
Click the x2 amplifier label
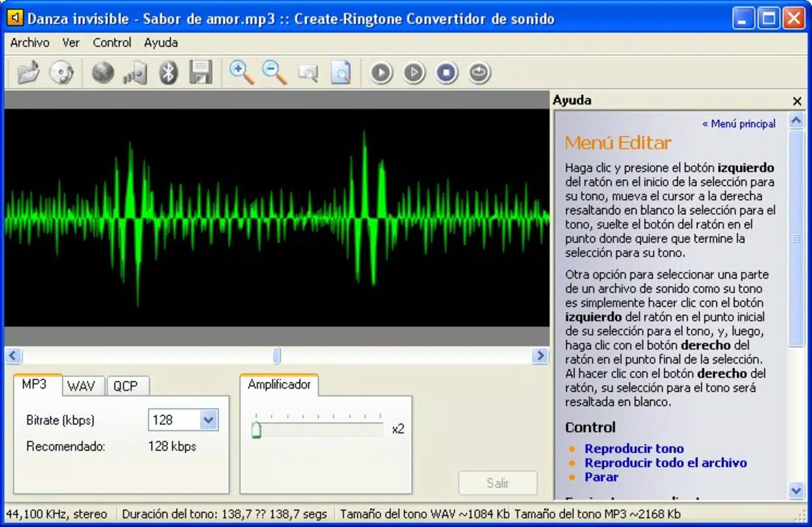tap(398, 429)
